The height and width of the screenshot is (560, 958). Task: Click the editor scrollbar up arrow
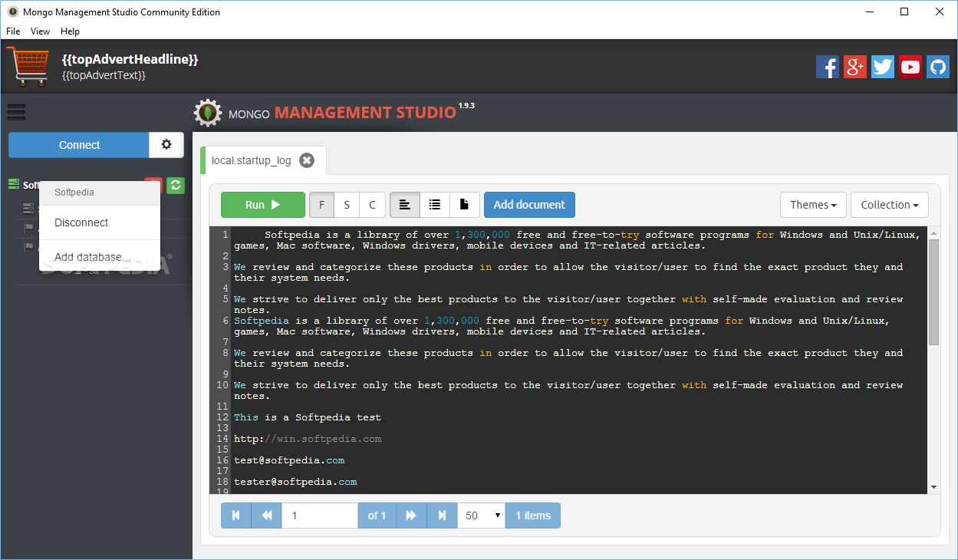pyautogui.click(x=933, y=232)
